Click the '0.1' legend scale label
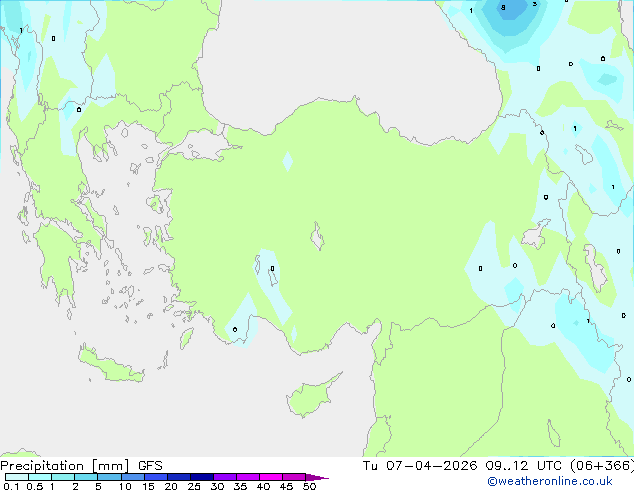 (11, 486)
